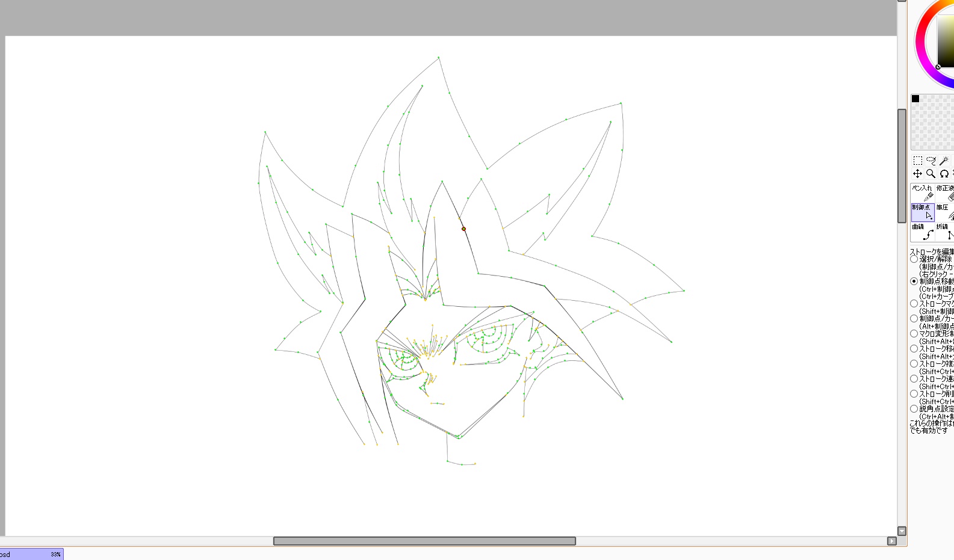
Task: Select the 曲線 curve tool
Action: [x=922, y=232]
